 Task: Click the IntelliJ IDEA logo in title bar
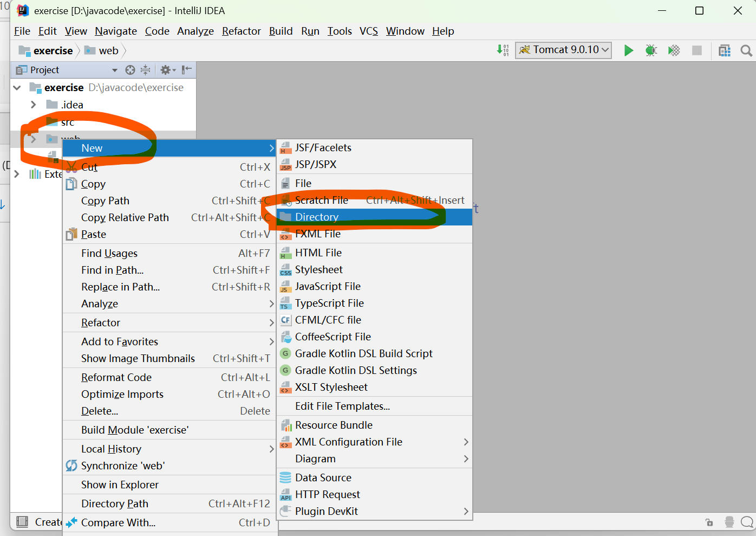(x=23, y=10)
